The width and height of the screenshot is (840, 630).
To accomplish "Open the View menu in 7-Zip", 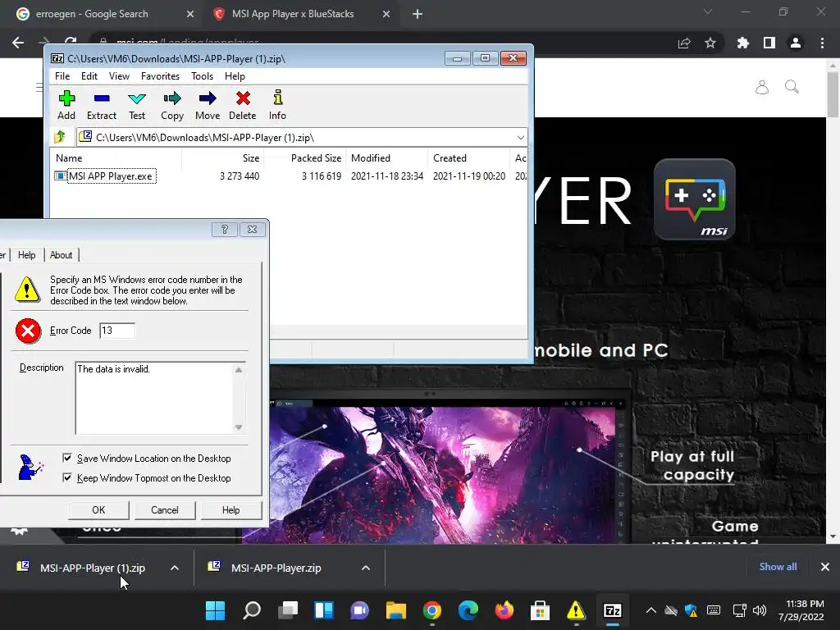I will (119, 76).
